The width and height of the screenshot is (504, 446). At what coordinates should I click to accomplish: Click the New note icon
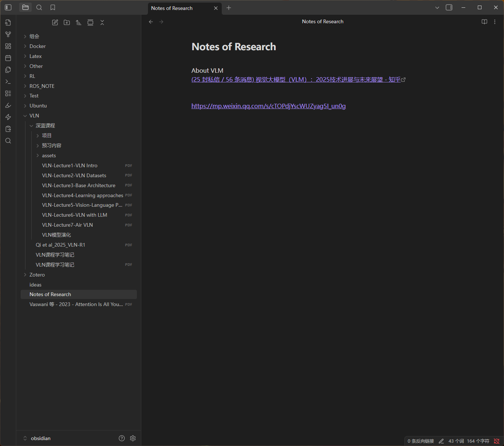click(55, 23)
